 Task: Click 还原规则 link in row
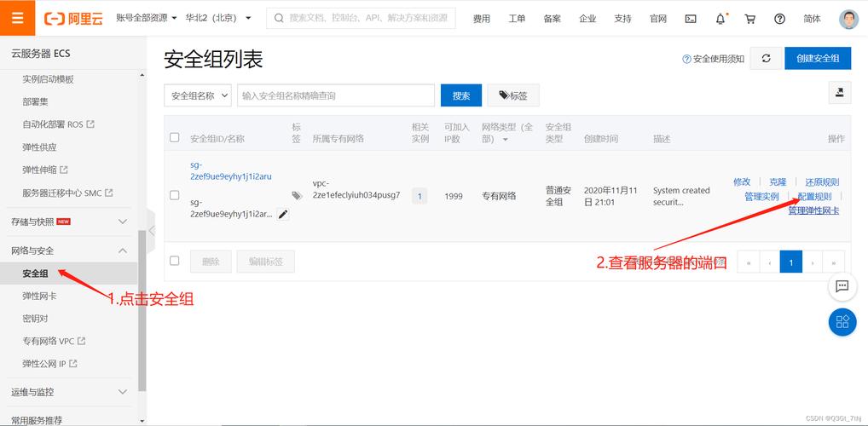pyautogui.click(x=822, y=181)
